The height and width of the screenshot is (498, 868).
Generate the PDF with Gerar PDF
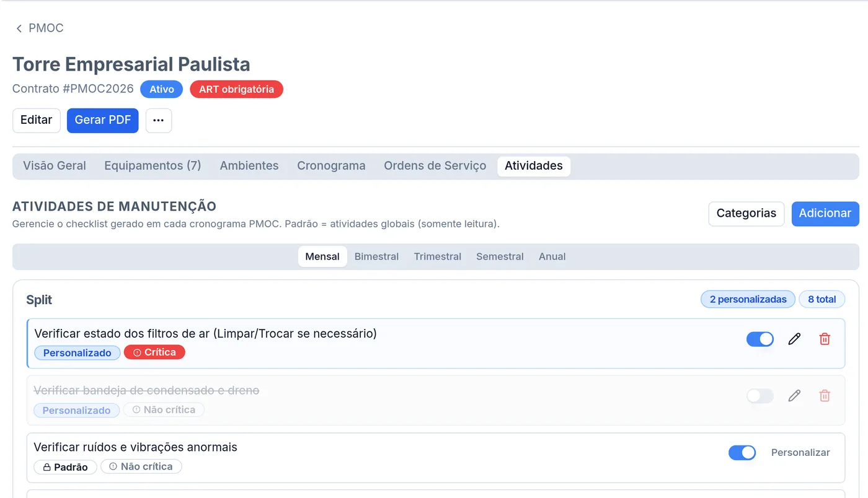[103, 120]
